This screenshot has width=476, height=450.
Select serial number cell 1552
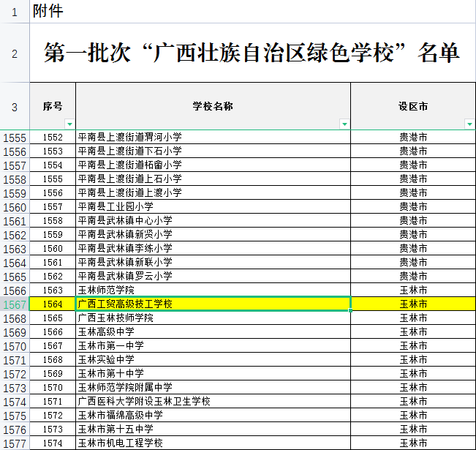[53, 138]
